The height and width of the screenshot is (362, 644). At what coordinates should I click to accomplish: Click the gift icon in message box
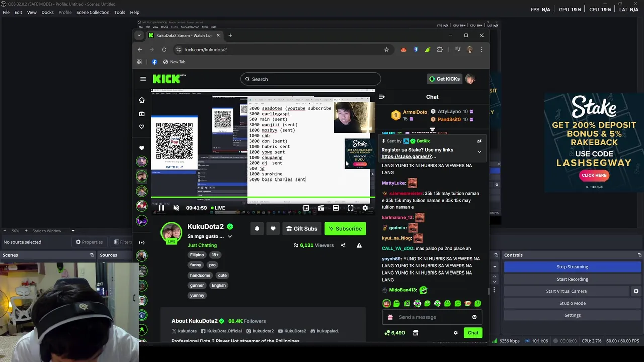coord(390,317)
